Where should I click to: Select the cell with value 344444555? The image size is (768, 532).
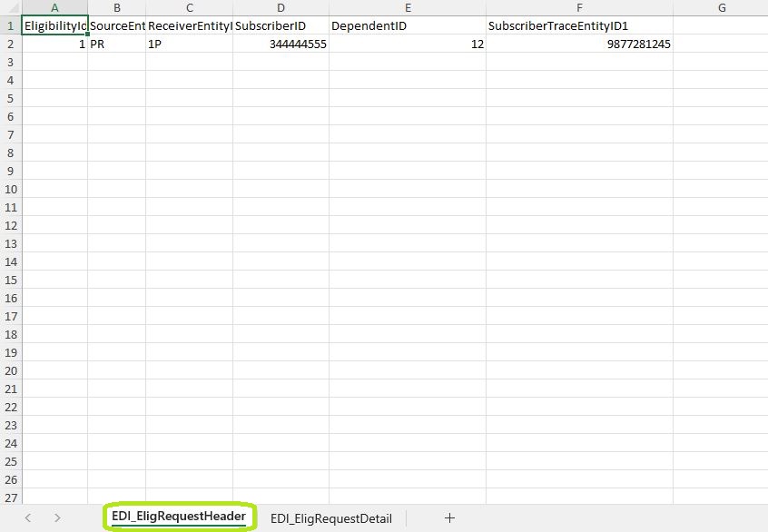pyautogui.click(x=281, y=44)
